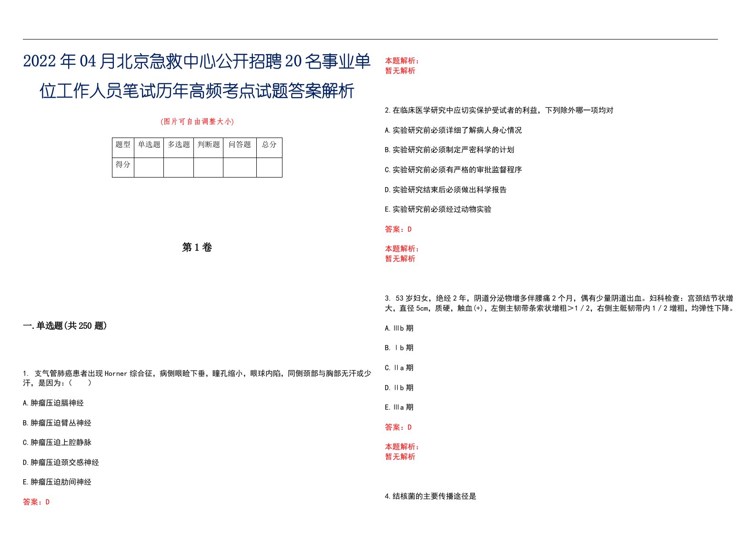Click the '第1卷' heading
This screenshot has width=756, height=534.
pyautogui.click(x=197, y=247)
